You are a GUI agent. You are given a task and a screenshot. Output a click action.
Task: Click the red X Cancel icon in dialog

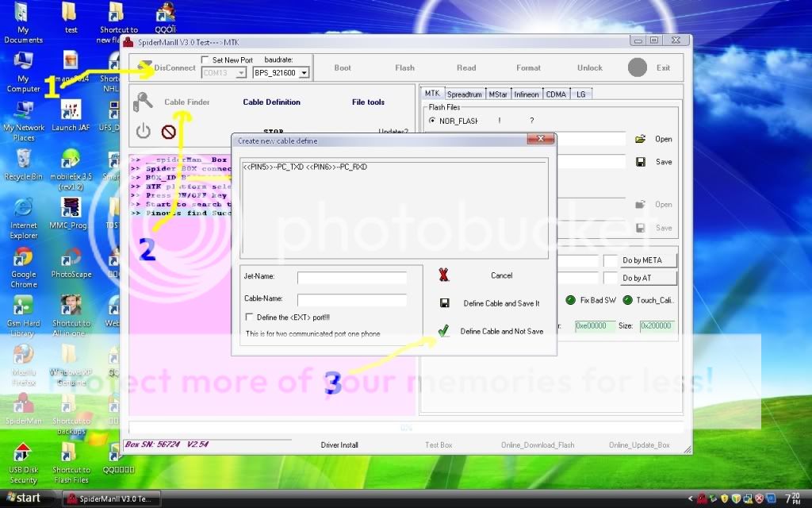click(x=444, y=275)
